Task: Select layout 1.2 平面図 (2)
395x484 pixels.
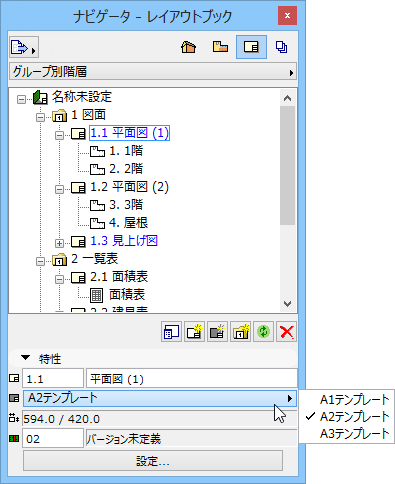Action: click(x=129, y=187)
